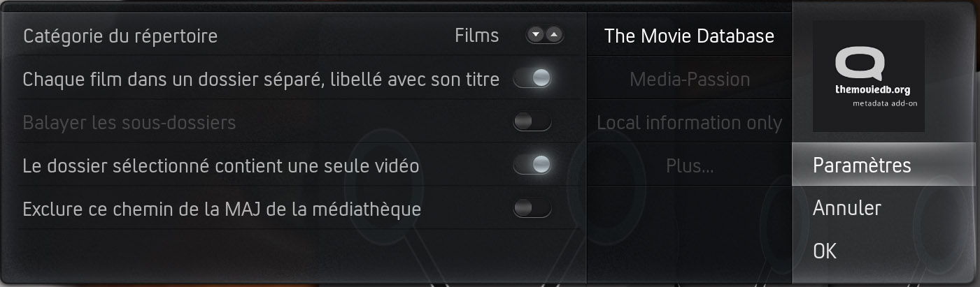The height and width of the screenshot is (287, 980).
Task: Click the Exclure ce chemin label
Action: 222,208
